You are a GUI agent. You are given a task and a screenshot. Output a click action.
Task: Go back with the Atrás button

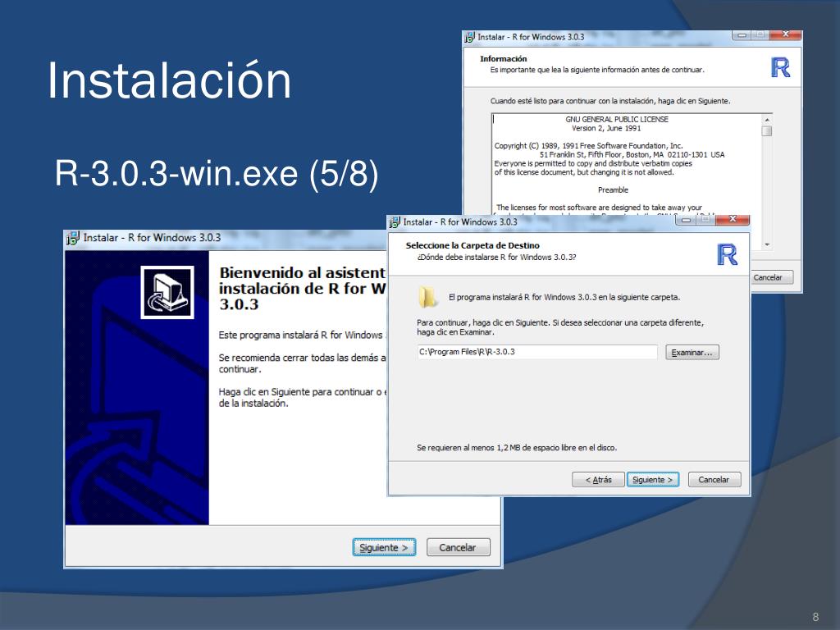598,479
